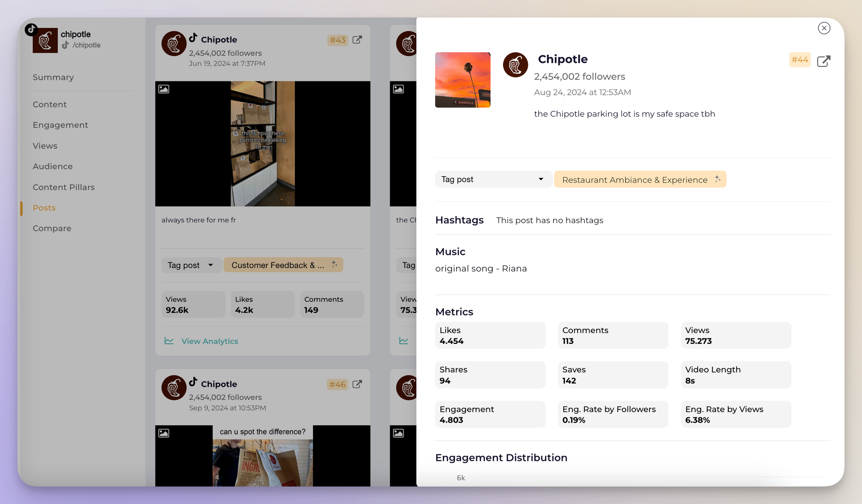The width and height of the screenshot is (862, 504).
Task: Click sparkle icon on Customer Feedback tag
Action: click(334, 264)
